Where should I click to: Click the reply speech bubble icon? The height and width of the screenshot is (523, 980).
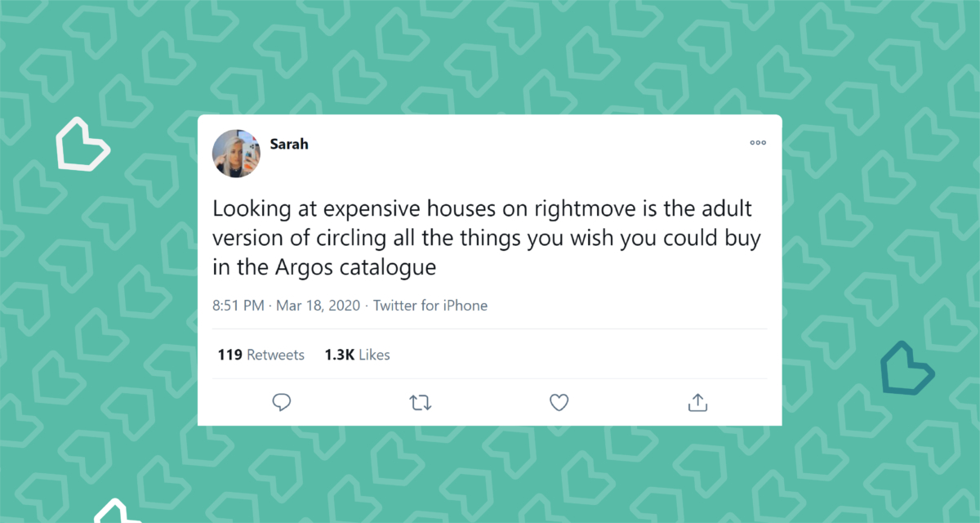pos(282,402)
